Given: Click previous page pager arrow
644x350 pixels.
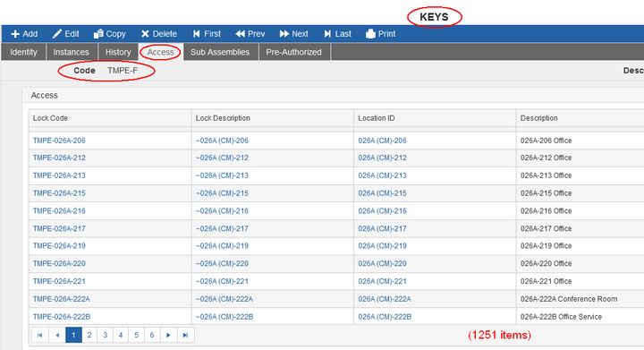Looking at the screenshot, I should pos(57,335).
